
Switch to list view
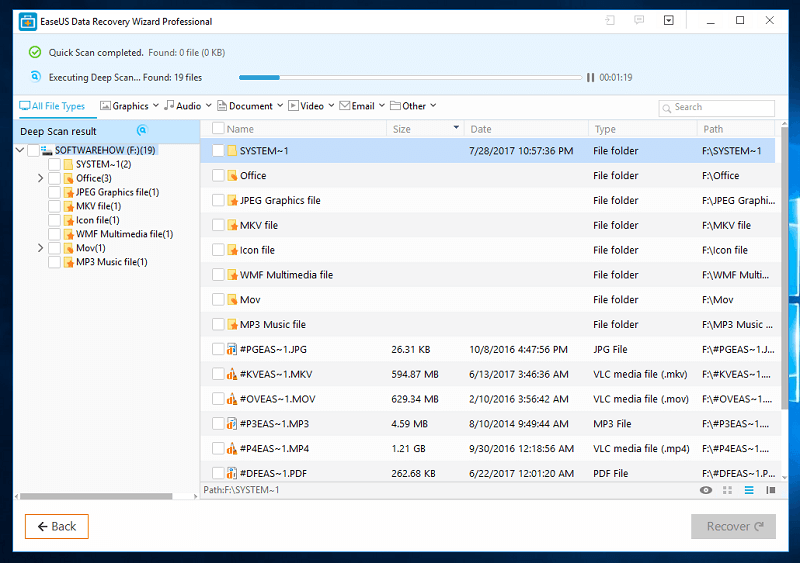coord(749,490)
